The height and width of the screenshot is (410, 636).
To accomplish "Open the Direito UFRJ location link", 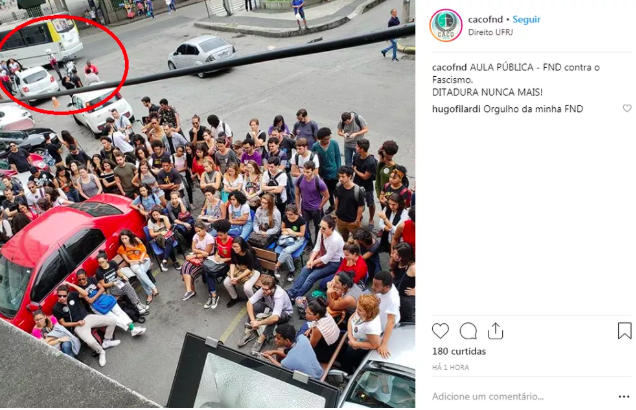I will pyautogui.click(x=490, y=32).
